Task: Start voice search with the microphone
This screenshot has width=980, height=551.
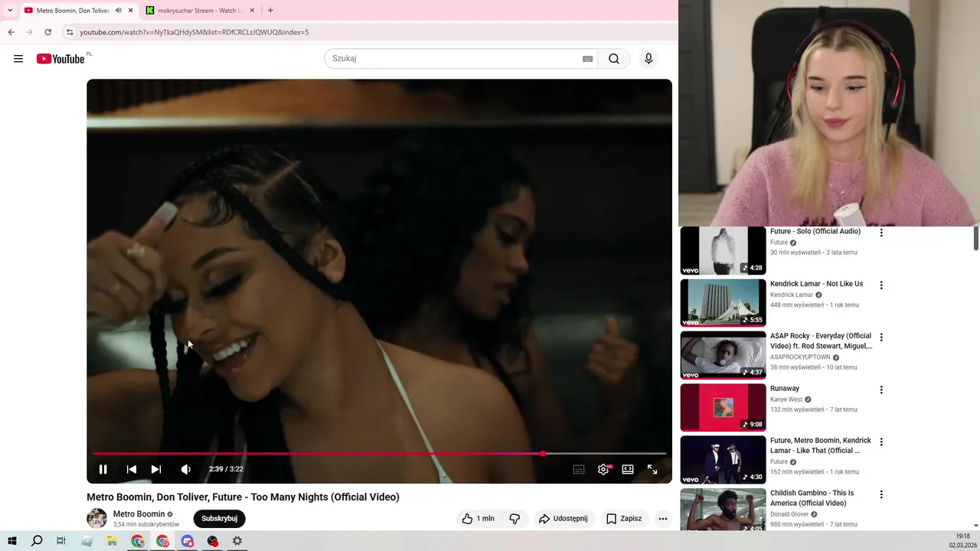Action: pyautogui.click(x=648, y=59)
